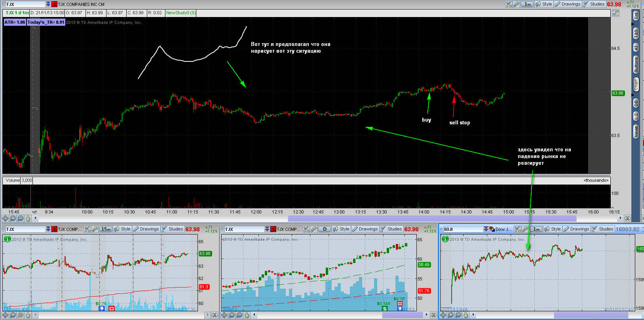Click the red phone earnings icon in 15m chart
The height and width of the screenshot is (320, 644).
click(112, 308)
